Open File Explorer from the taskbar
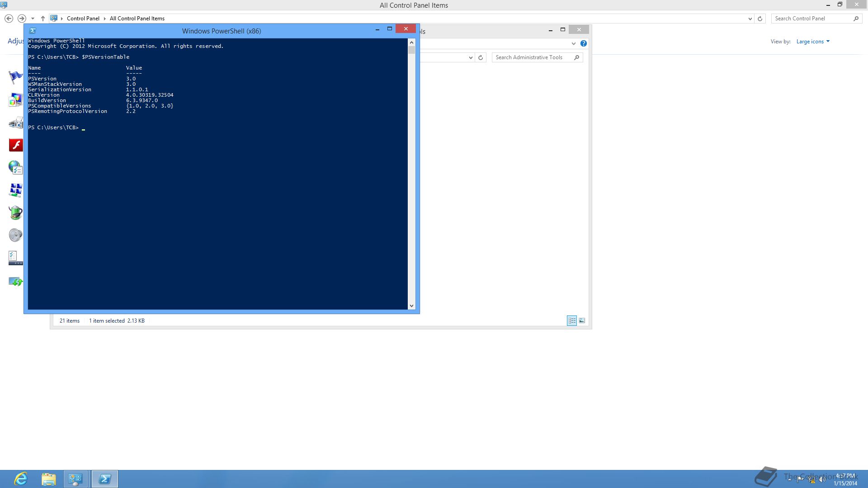This screenshot has height=488, width=868. coord(48,479)
